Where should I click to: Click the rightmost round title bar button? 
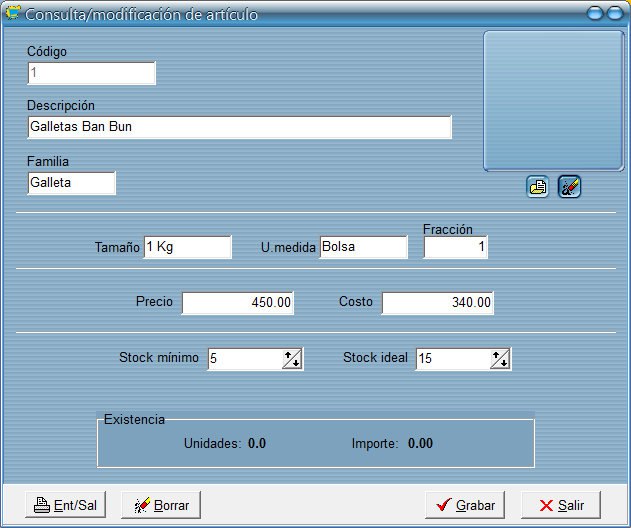[x=615, y=13]
